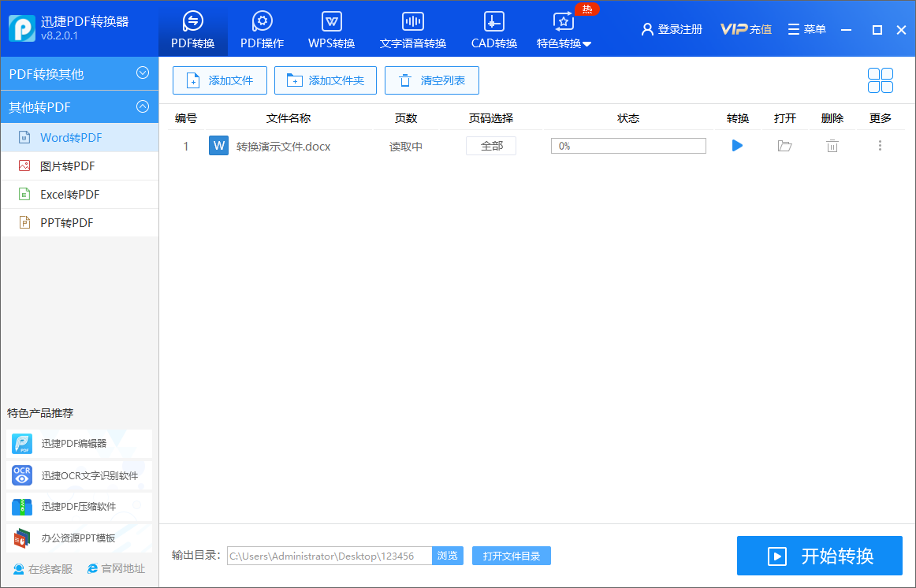Image resolution: width=916 pixels, height=588 pixels.
Task: Select PPT转PDF in sidebar
Action: tap(80, 222)
